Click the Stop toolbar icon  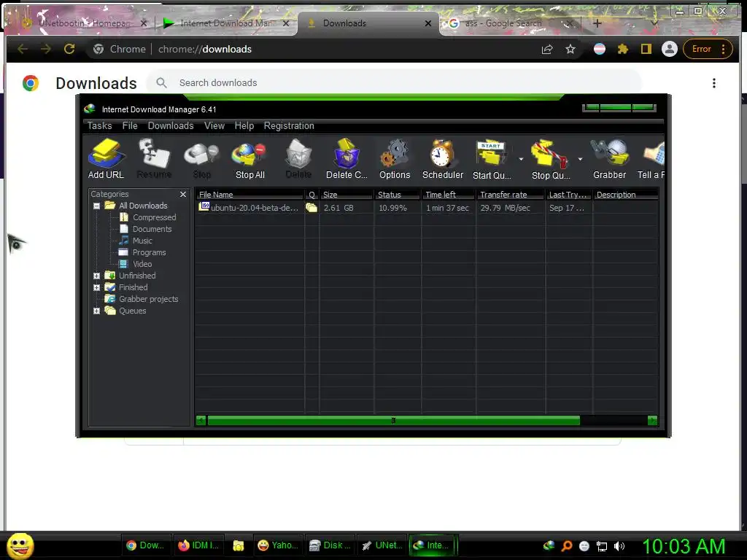point(202,158)
